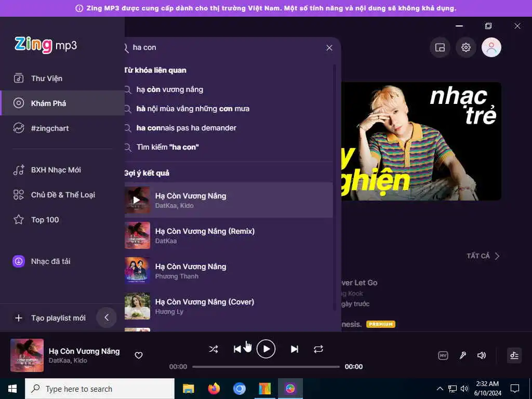Click Hương Ly cover song thumbnail
The width and height of the screenshot is (532, 399).
pyautogui.click(x=137, y=306)
